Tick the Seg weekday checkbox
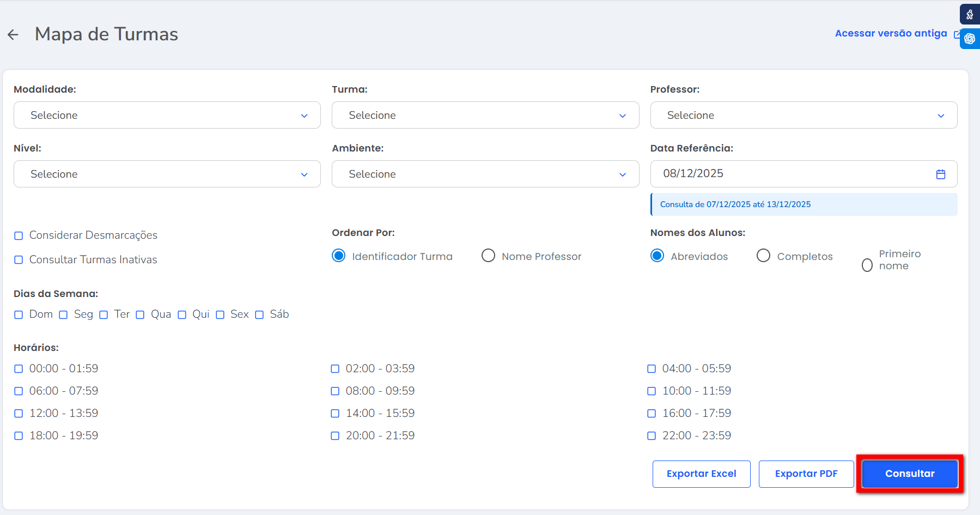The height and width of the screenshot is (515, 980). pyautogui.click(x=64, y=315)
